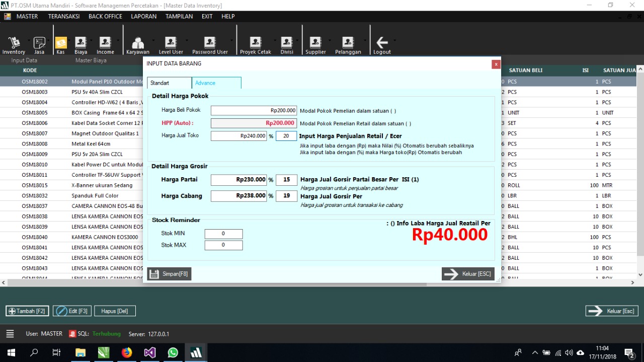Click the Harga Cabang percent field
The image size is (644, 362).
[286, 196]
